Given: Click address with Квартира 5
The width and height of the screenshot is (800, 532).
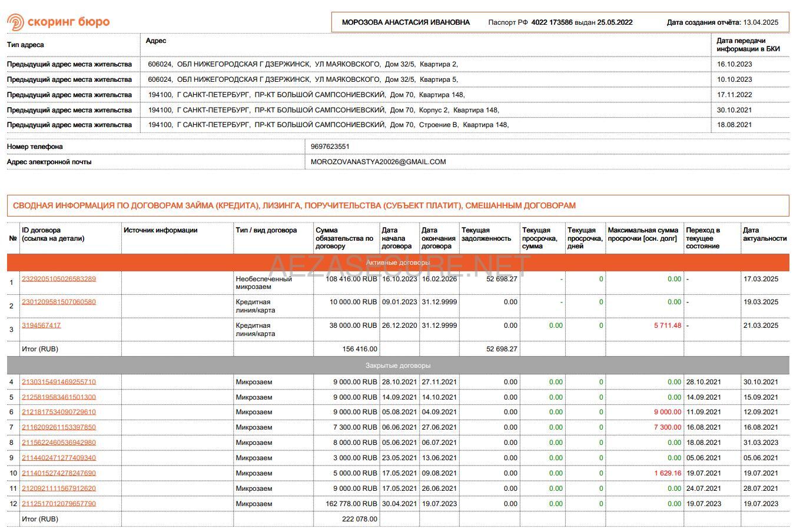Looking at the screenshot, I should [x=303, y=79].
